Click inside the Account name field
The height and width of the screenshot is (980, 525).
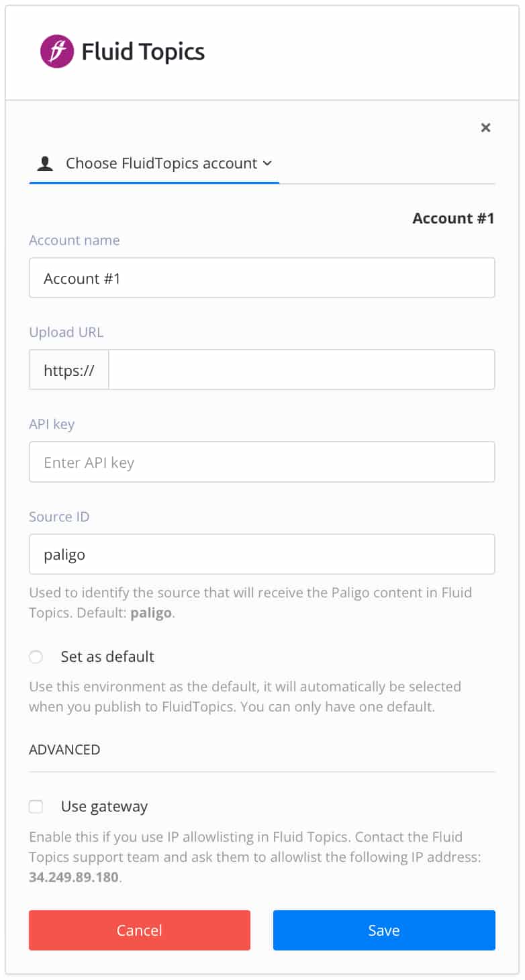click(262, 277)
